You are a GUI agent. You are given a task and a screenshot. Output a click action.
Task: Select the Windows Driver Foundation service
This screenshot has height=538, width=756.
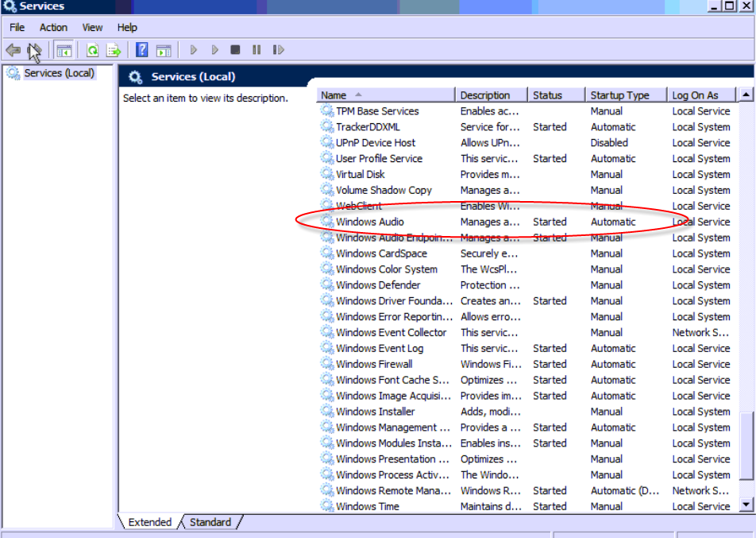[527, 301]
